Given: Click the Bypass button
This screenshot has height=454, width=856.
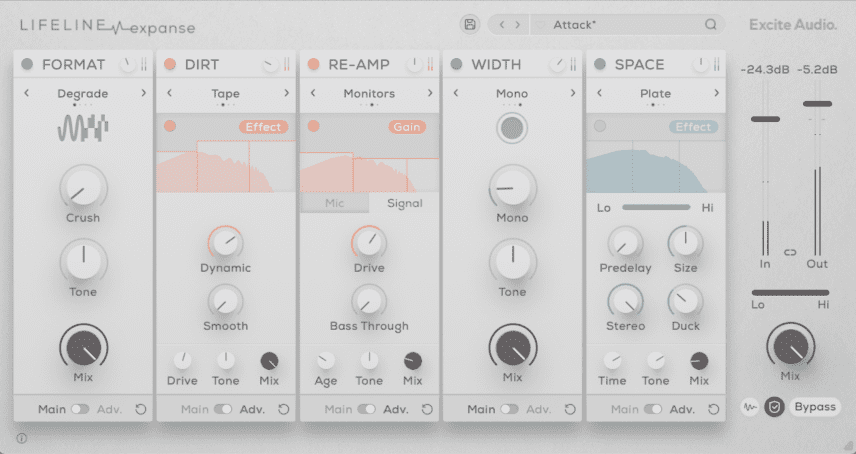Looking at the screenshot, I should tap(815, 407).
